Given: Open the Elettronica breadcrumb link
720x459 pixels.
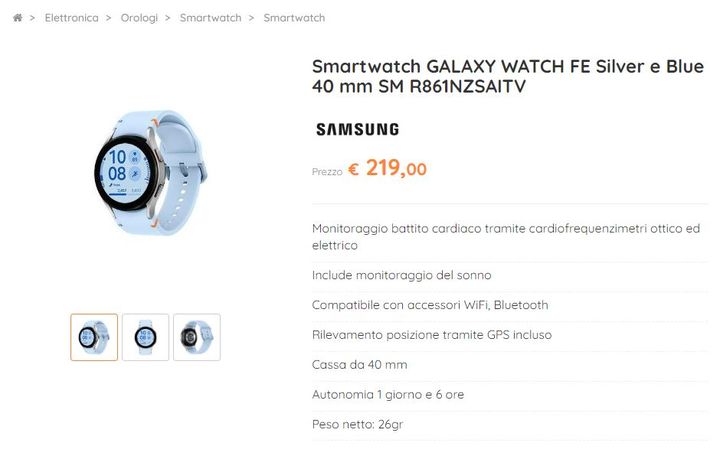Looking at the screenshot, I should click(71, 18).
